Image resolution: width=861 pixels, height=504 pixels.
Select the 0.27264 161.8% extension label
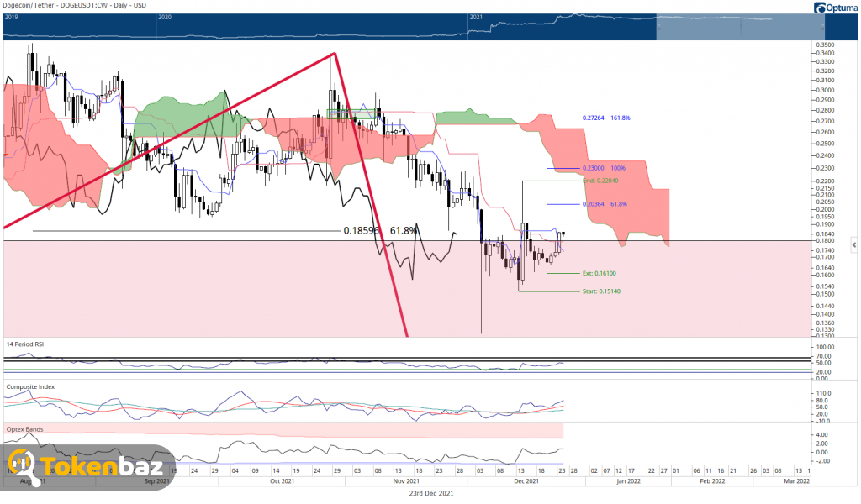(x=606, y=118)
